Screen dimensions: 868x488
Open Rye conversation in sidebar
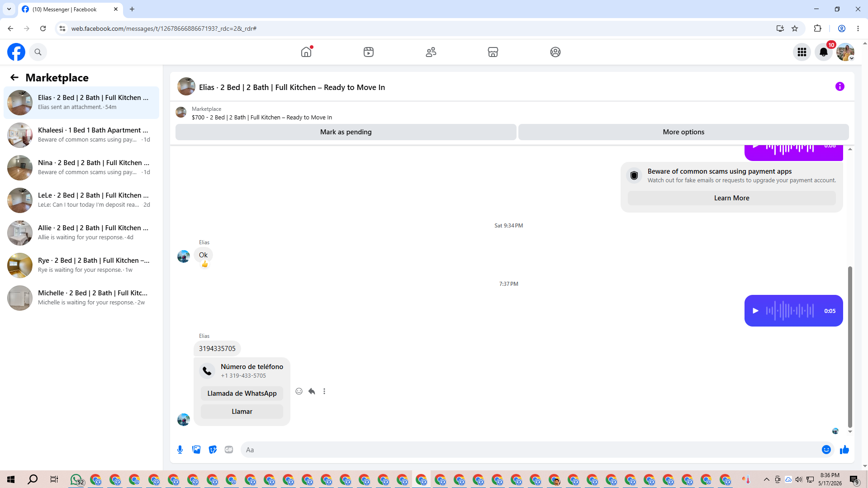coord(81,265)
